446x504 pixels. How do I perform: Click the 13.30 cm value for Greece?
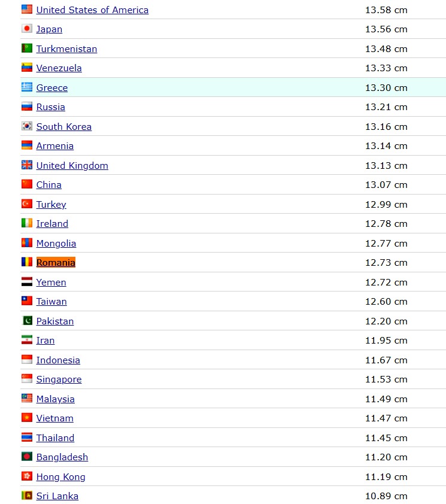point(386,88)
